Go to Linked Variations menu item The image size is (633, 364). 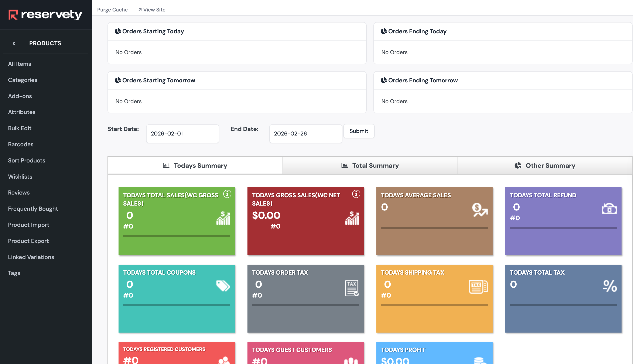point(31,257)
